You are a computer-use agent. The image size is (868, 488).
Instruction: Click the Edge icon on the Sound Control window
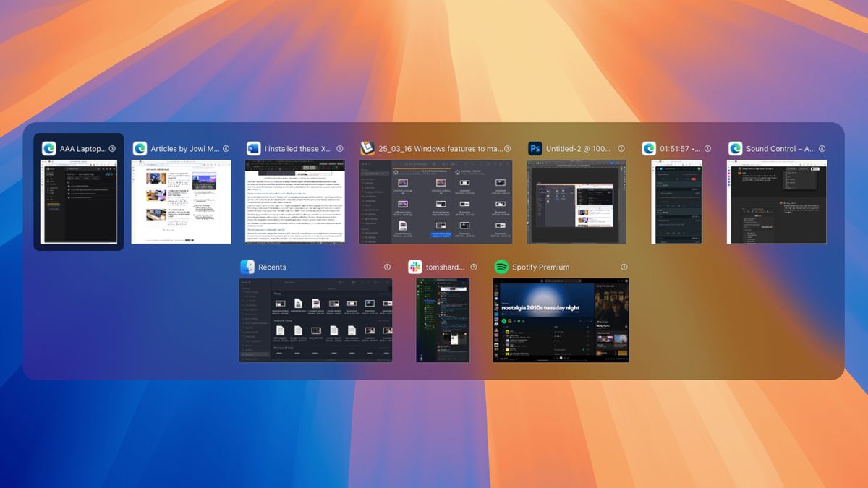coord(736,148)
